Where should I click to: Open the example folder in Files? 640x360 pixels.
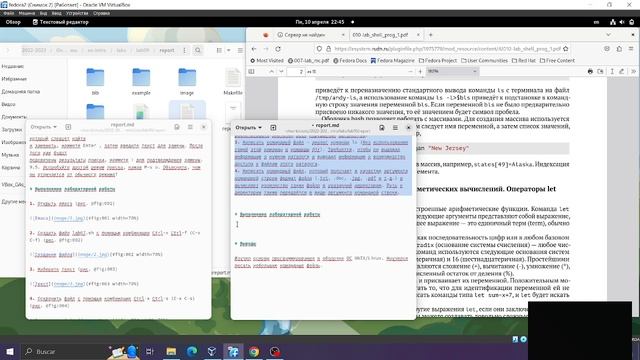point(141,82)
